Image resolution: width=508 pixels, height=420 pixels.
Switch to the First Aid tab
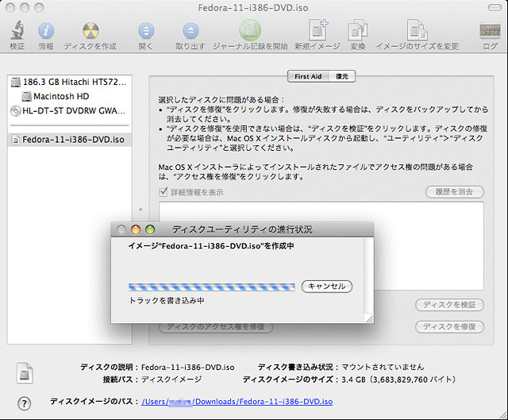[x=308, y=76]
